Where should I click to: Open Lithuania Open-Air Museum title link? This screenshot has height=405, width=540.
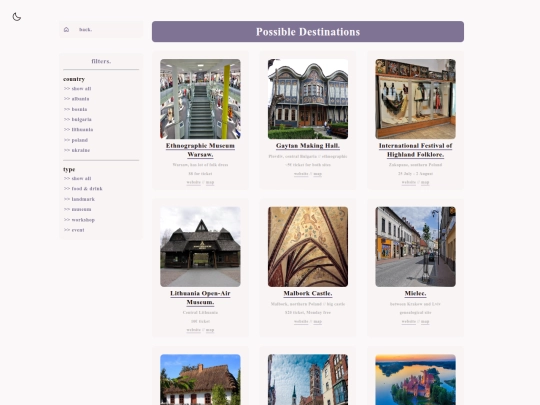[200, 298]
